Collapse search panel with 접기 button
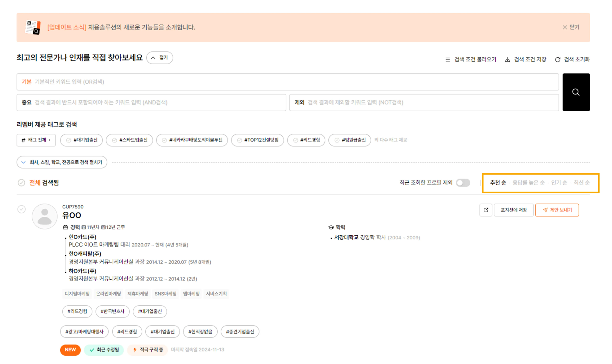 (159, 58)
